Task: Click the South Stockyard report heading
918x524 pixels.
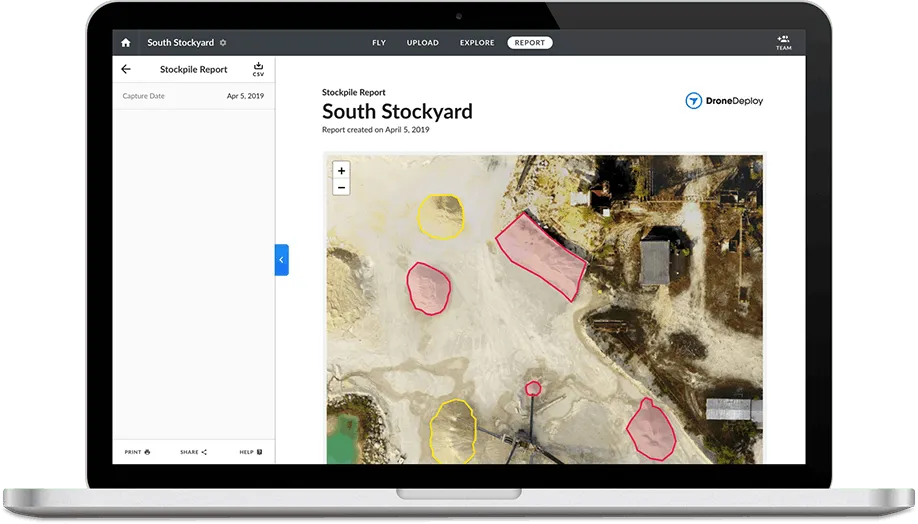Action: (397, 111)
